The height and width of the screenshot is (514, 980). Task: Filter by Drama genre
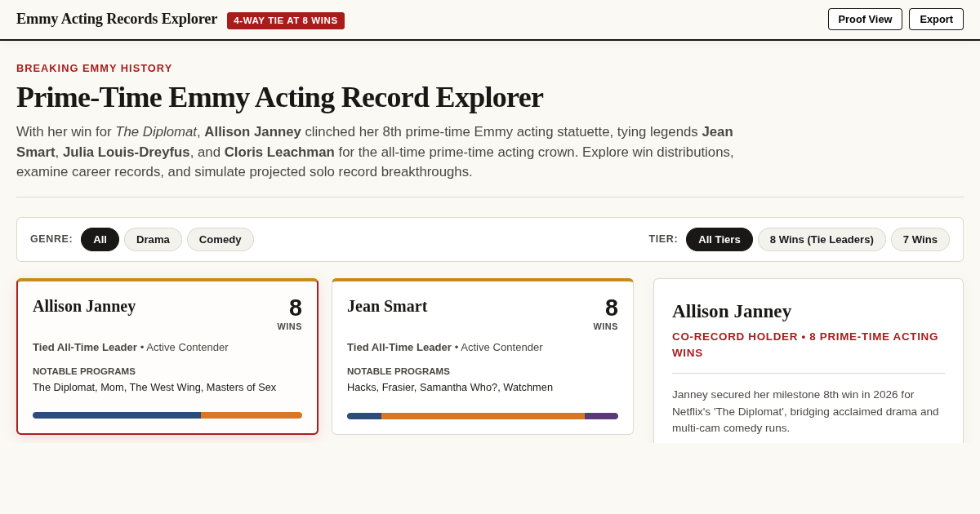153,239
